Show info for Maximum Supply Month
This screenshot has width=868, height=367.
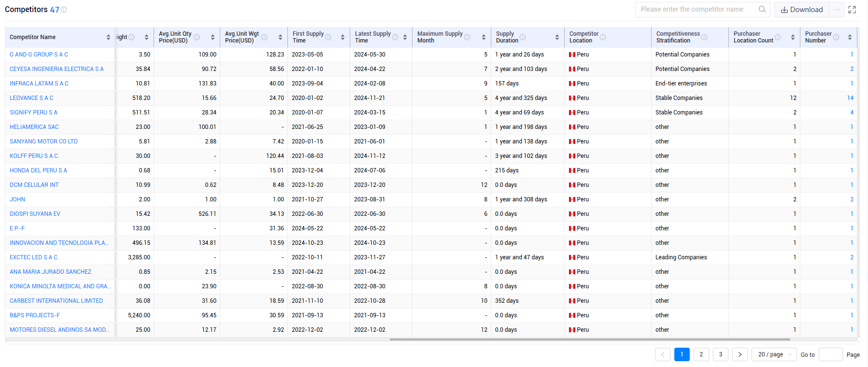[467, 37]
